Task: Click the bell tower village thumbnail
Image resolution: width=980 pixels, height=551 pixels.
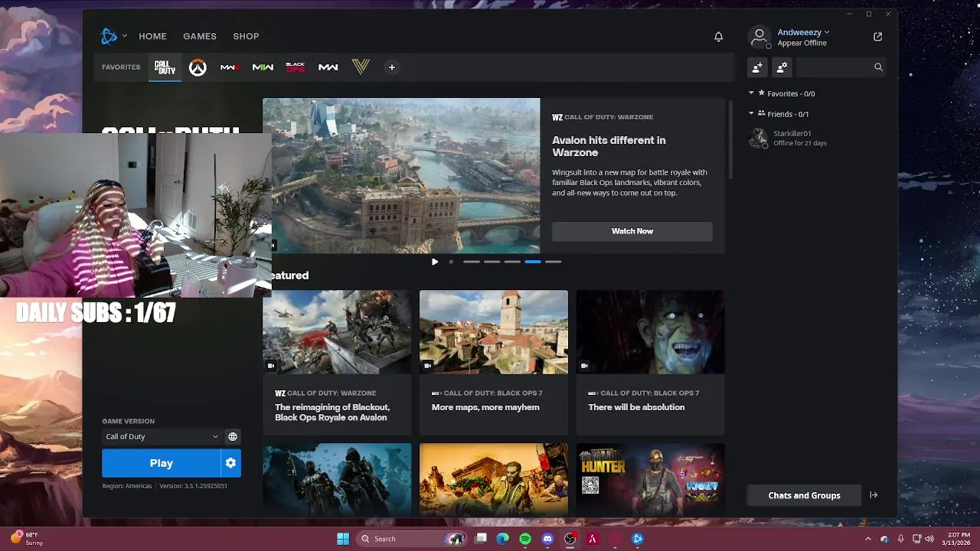Action: tap(494, 332)
